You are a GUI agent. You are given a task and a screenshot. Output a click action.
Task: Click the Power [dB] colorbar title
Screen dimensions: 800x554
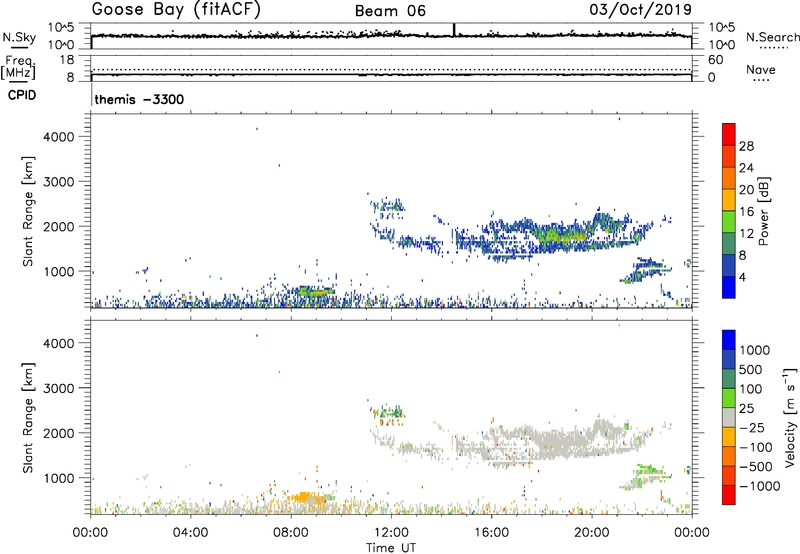763,211
